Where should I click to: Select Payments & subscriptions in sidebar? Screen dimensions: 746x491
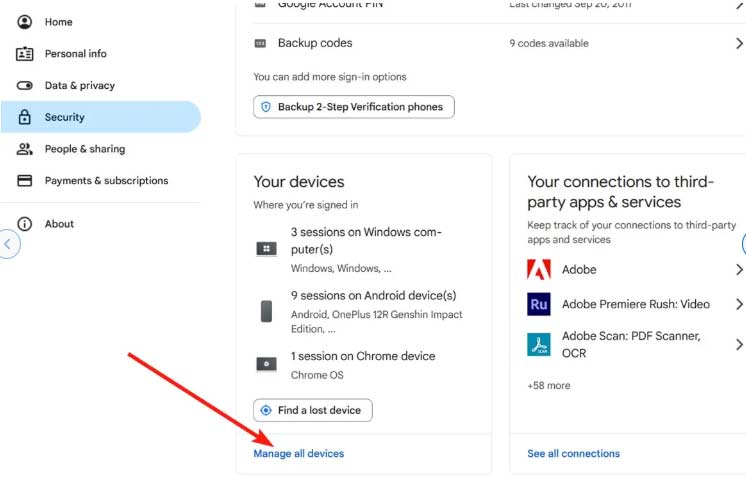click(106, 181)
